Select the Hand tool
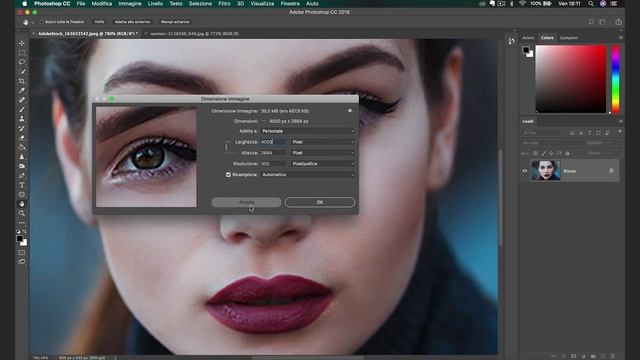Screen dimensions: 640x360 pos(22,204)
